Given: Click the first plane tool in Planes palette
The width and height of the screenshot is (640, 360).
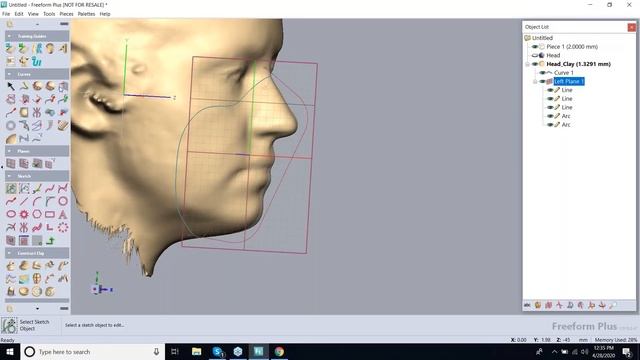Looking at the screenshot, I should point(11,164).
